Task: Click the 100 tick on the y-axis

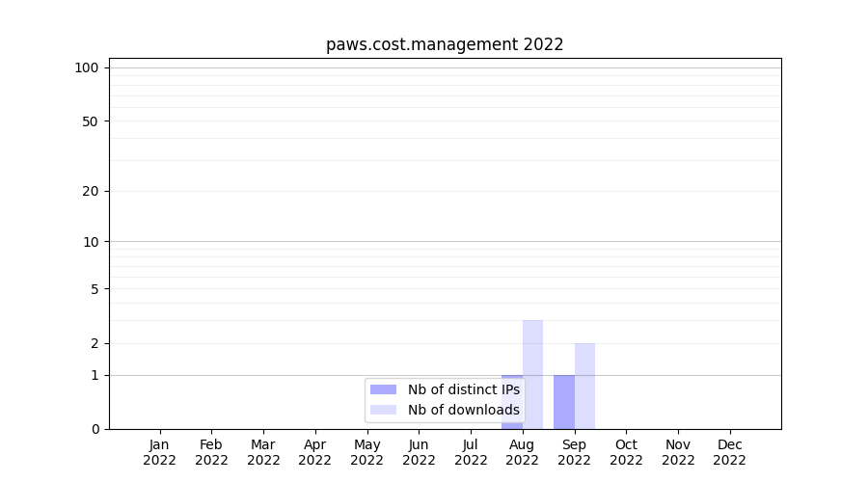Action: (87, 67)
